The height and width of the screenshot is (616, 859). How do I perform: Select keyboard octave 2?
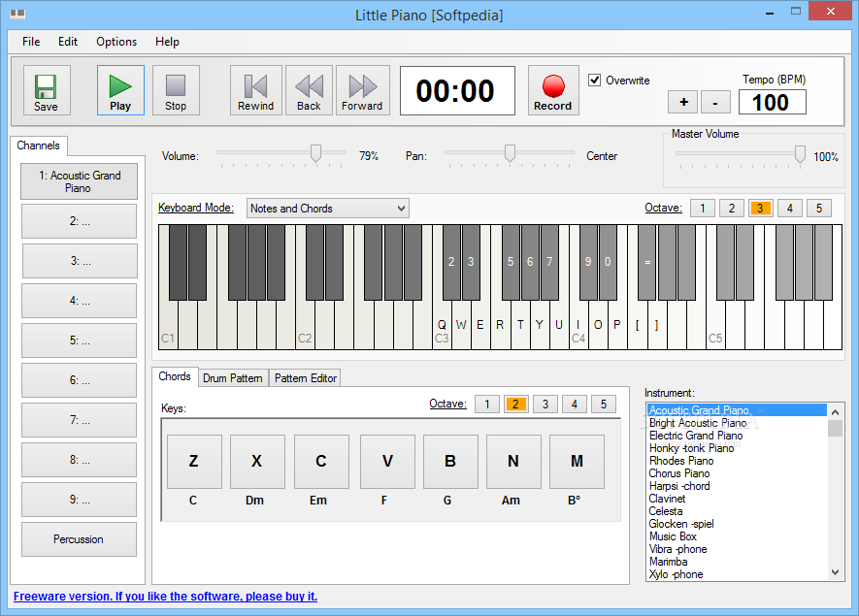[731, 208]
